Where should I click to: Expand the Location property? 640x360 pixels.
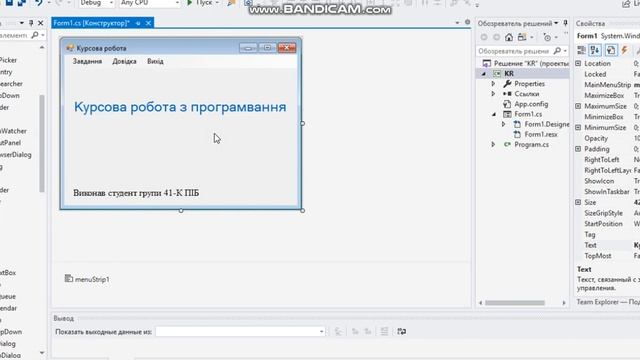click(578, 63)
